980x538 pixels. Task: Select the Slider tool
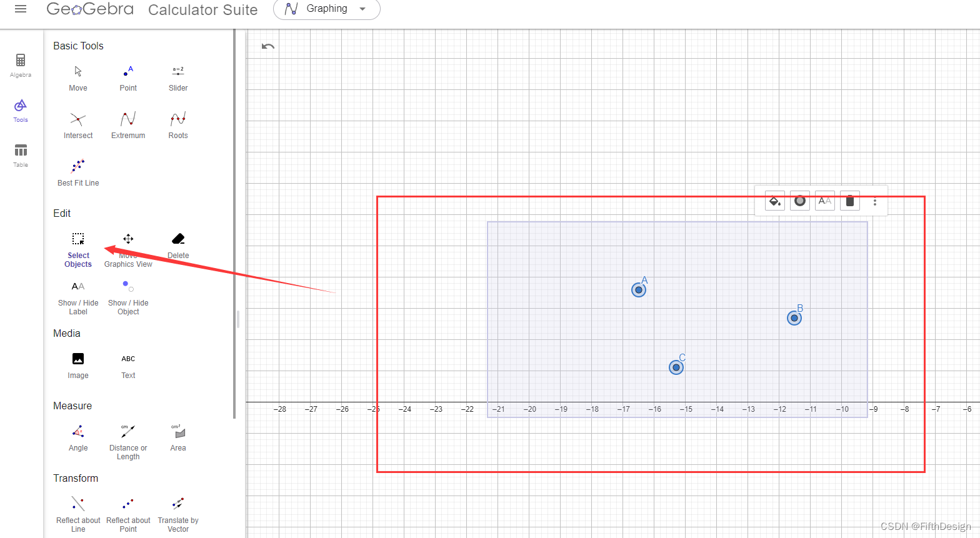coord(178,78)
